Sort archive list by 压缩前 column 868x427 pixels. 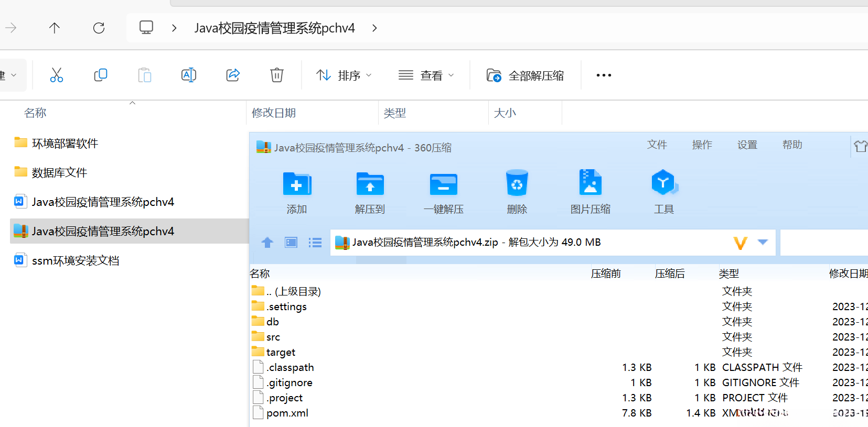tap(606, 273)
